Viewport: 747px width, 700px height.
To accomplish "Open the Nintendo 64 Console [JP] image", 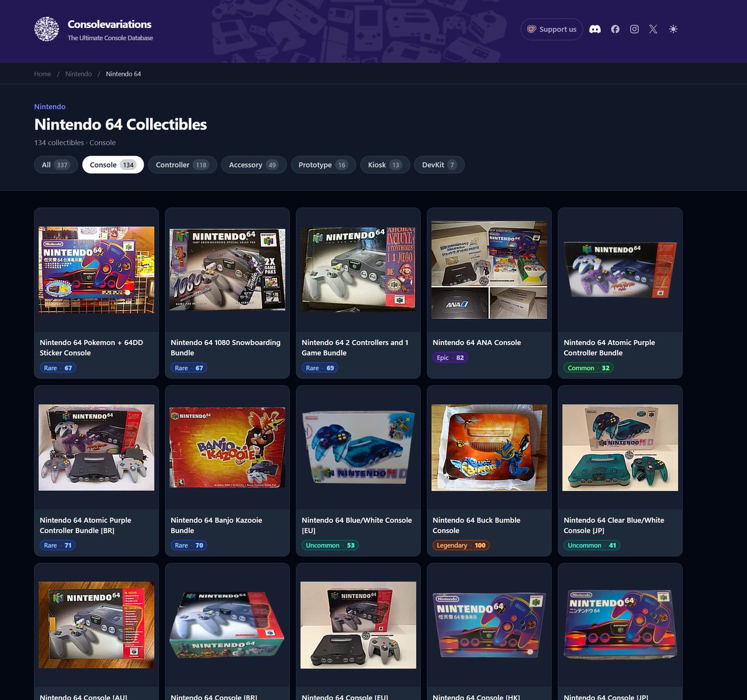I will click(x=620, y=625).
